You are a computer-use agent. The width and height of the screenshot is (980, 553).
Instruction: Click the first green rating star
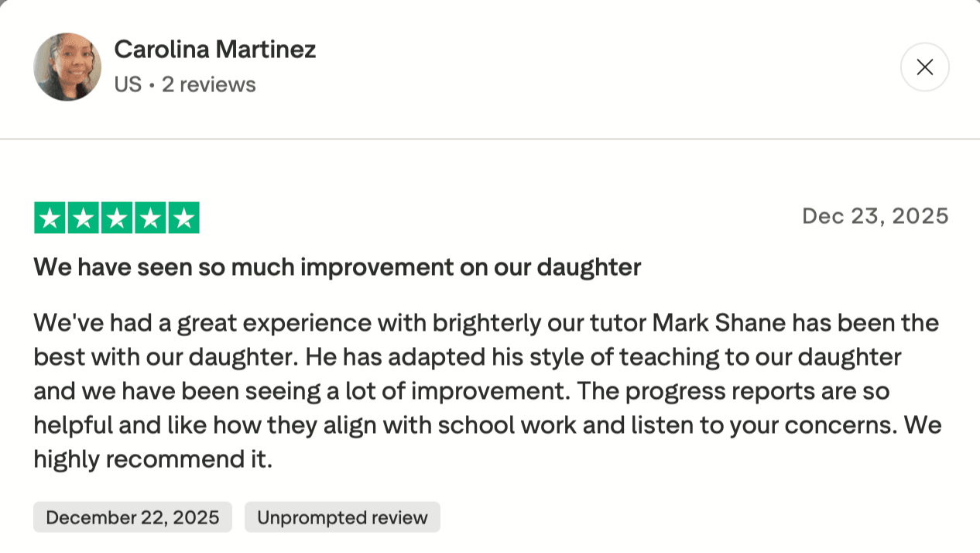(x=50, y=218)
